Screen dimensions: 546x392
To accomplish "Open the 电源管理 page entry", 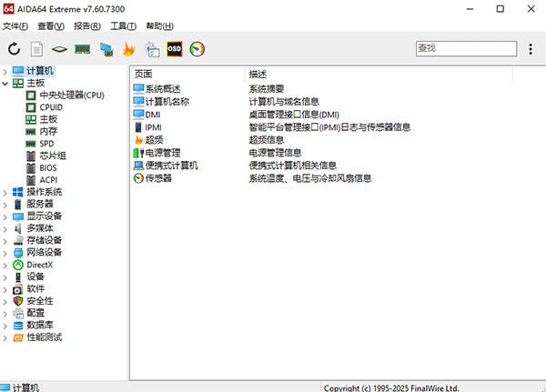I will [163, 153].
